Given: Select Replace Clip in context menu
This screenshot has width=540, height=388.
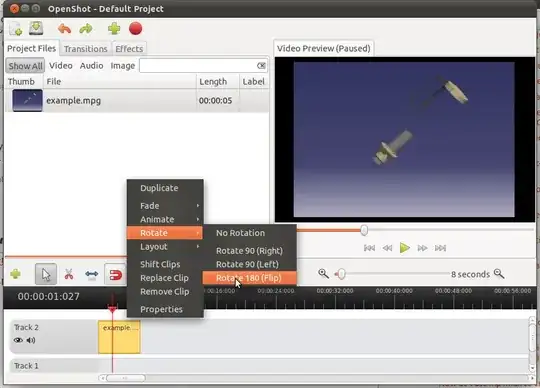Looking at the screenshot, I should pos(164,278).
